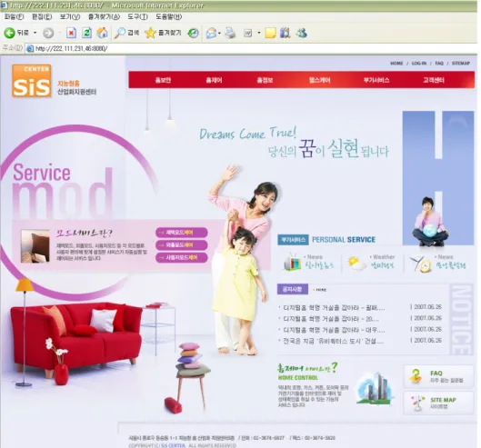This screenshot has width=481, height=448.
Task: Follow the SITEMAP top link
Action: tap(461, 64)
